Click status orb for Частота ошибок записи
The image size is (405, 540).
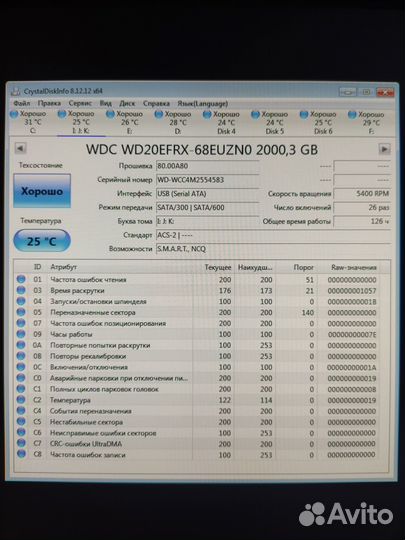coord(21,455)
